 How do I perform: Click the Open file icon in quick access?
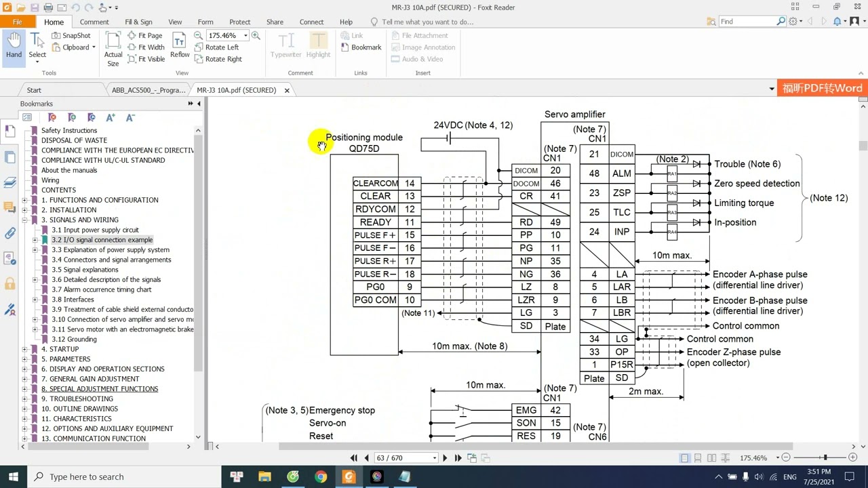point(22,7)
